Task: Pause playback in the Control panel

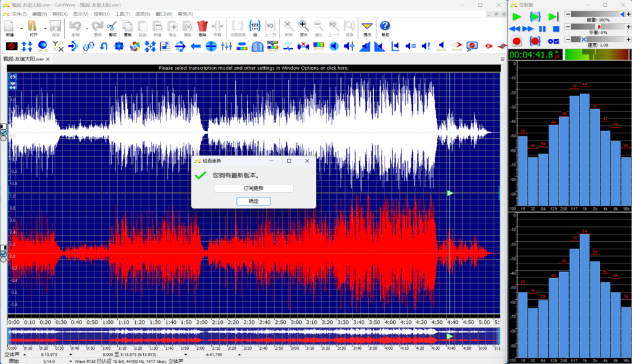Action: tap(543, 28)
